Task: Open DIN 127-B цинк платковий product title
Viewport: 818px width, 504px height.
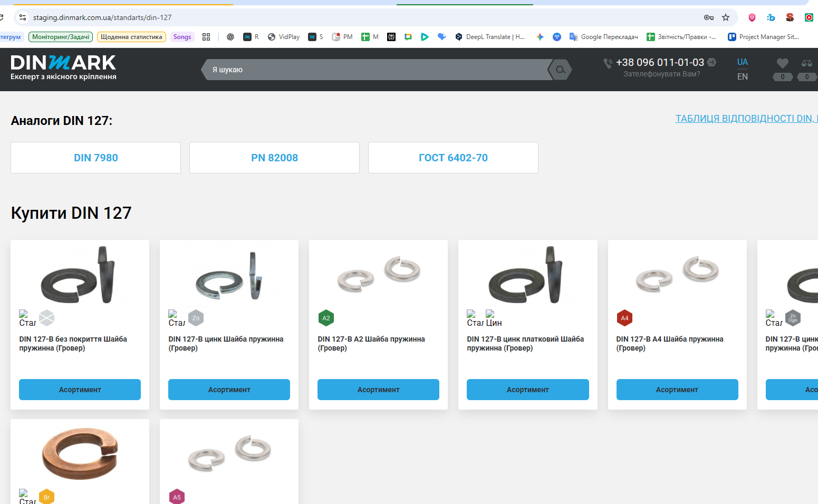Action: pos(525,344)
